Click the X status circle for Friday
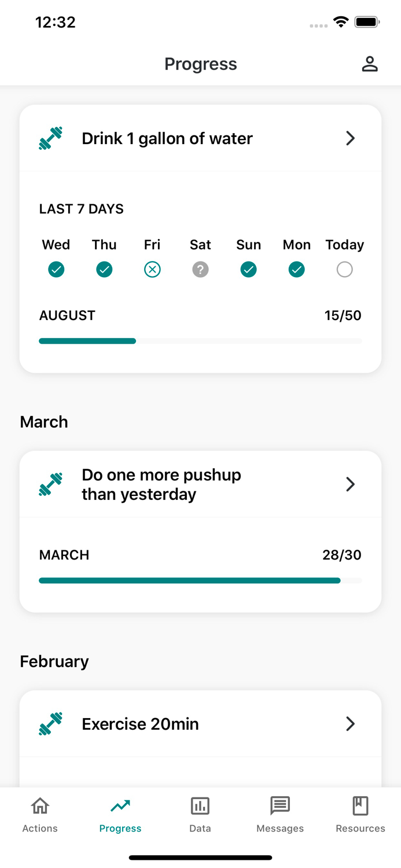The height and width of the screenshot is (868, 401). pyautogui.click(x=152, y=269)
